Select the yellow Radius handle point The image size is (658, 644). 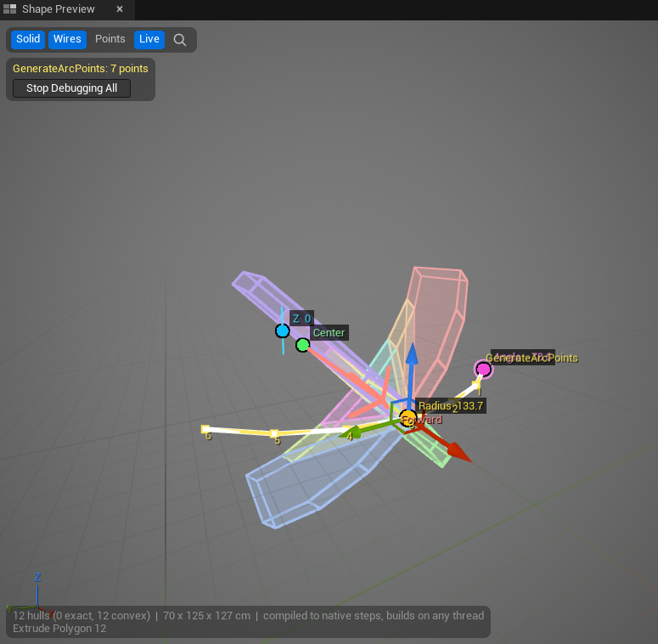pyautogui.click(x=408, y=418)
